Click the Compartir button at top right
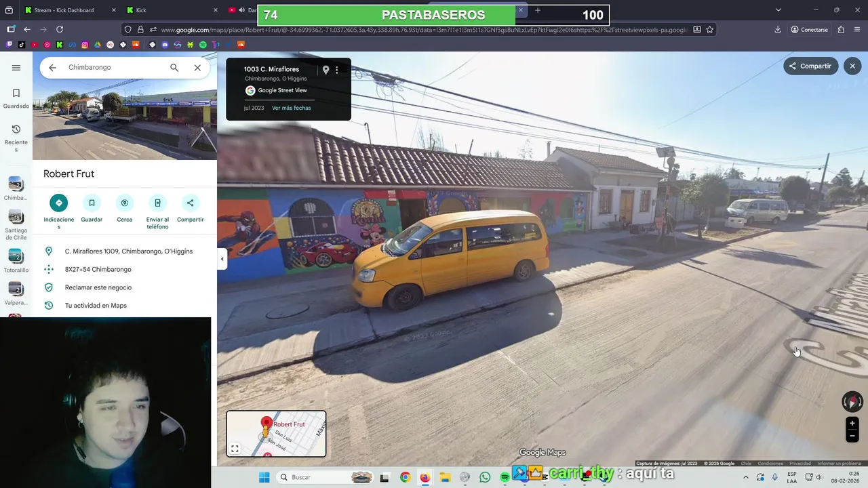The width and height of the screenshot is (868, 488). pyautogui.click(x=810, y=66)
